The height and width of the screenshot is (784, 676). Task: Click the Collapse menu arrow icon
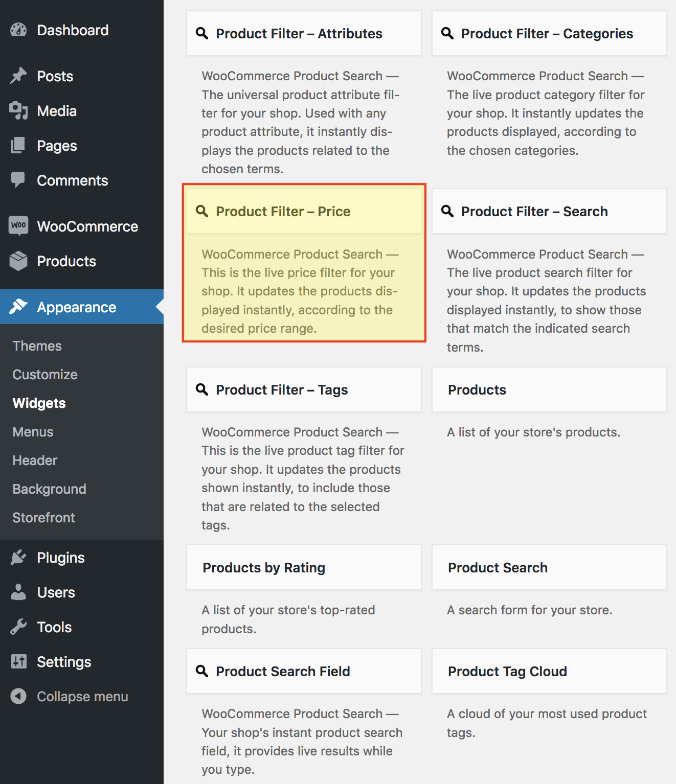point(18,696)
